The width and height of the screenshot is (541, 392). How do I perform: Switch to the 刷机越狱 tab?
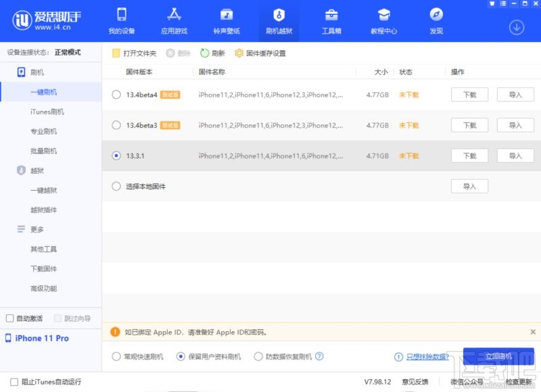279,20
